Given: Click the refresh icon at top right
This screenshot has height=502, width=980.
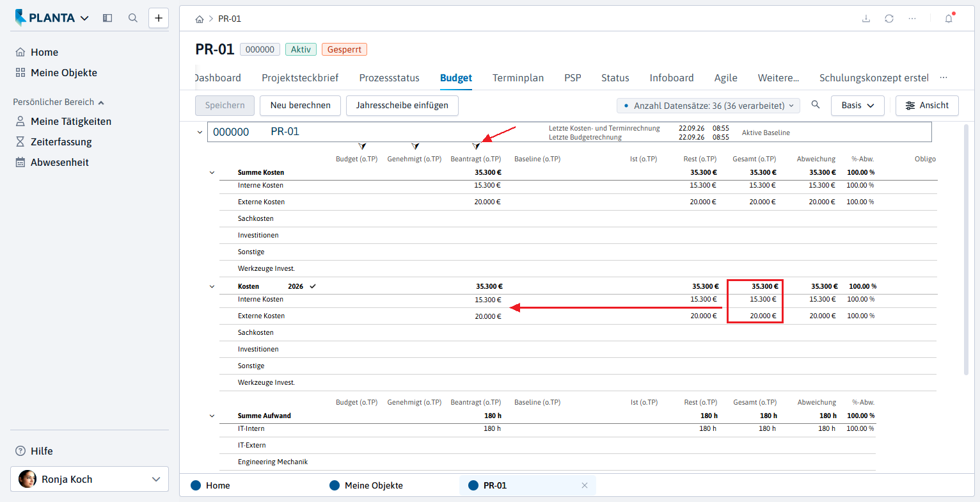Looking at the screenshot, I should (x=889, y=19).
